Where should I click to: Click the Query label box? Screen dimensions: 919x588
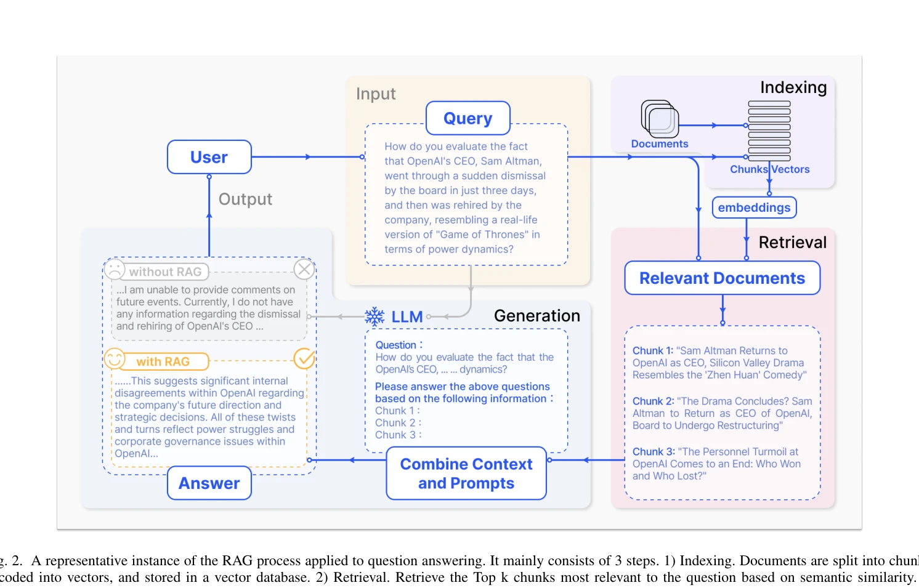(468, 118)
